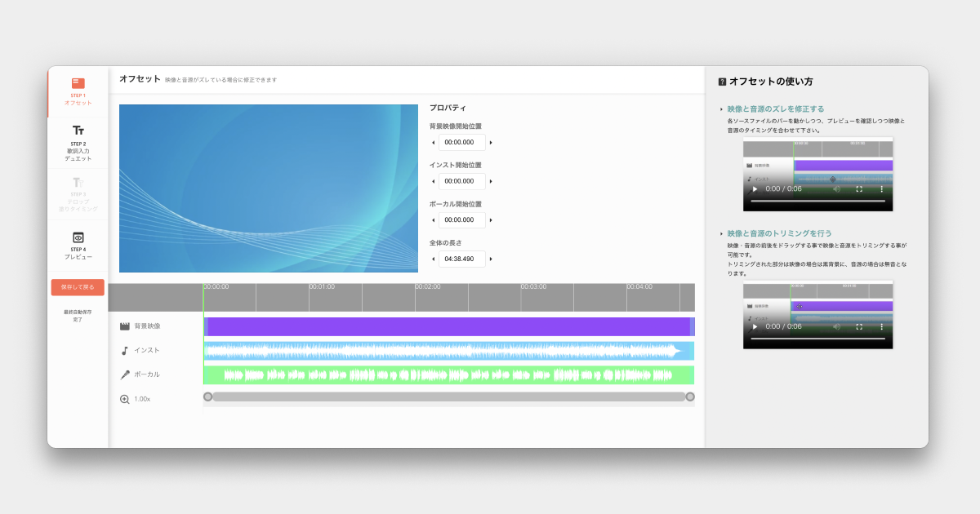Increase the background video start position
Viewport: 980px width, 514px height.
(491, 143)
